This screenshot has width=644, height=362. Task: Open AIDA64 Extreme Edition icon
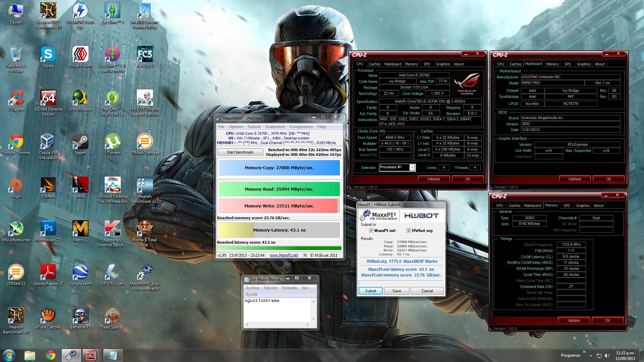tap(48, 103)
